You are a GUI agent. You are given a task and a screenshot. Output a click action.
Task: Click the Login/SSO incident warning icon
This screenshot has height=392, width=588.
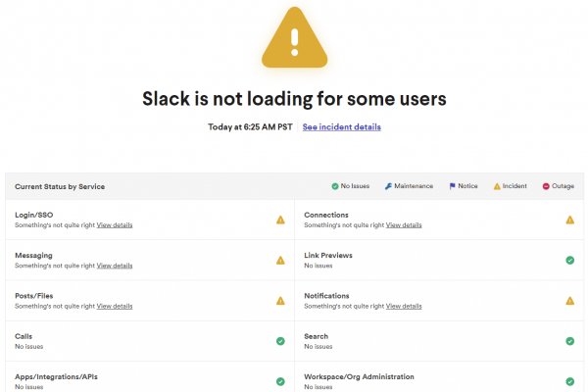click(280, 220)
